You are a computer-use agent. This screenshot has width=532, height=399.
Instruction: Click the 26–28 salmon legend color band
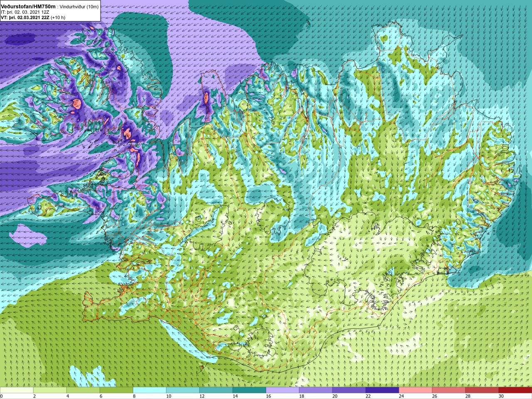click(449, 390)
